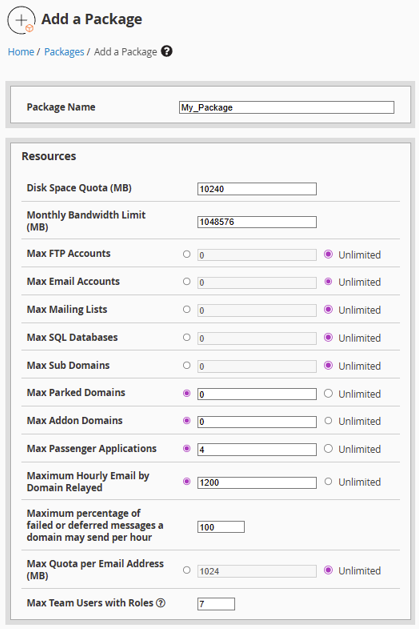
Task: Select numeric limit radio for Max SQL Databases
Action: pyautogui.click(x=186, y=337)
